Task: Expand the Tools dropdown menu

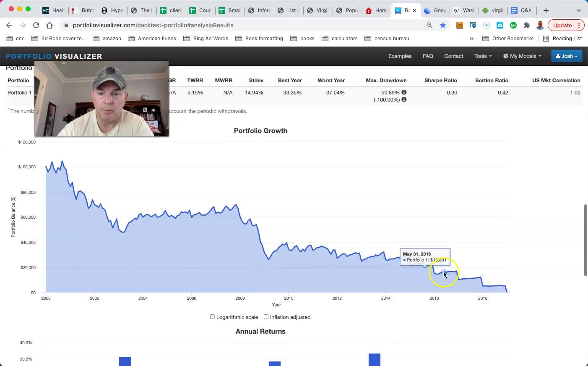Action: [x=483, y=56]
